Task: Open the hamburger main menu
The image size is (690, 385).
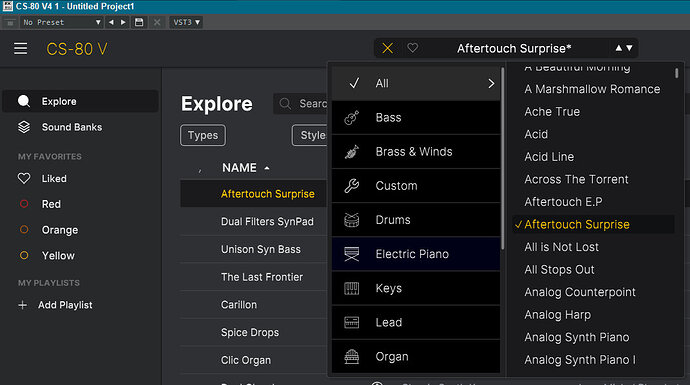Action: click(x=20, y=48)
